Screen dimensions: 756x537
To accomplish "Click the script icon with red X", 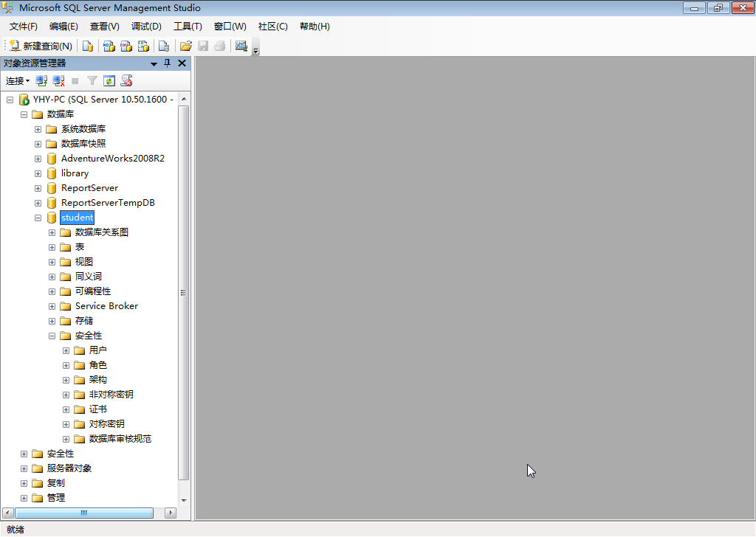I will coord(126,81).
